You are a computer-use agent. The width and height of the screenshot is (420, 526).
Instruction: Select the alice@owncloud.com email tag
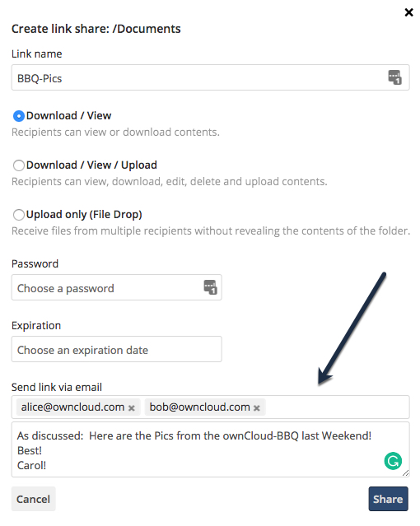click(x=72, y=407)
